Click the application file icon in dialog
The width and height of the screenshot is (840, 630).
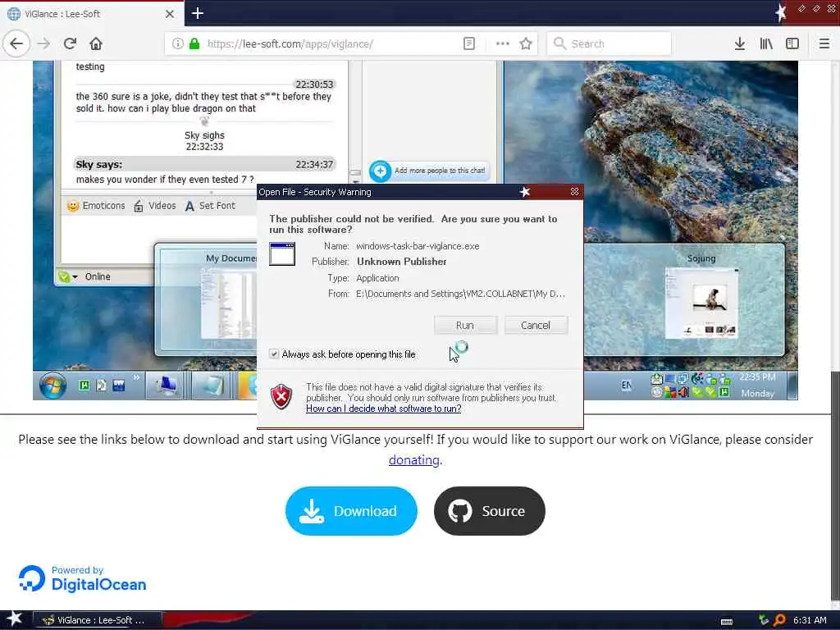pyautogui.click(x=282, y=254)
